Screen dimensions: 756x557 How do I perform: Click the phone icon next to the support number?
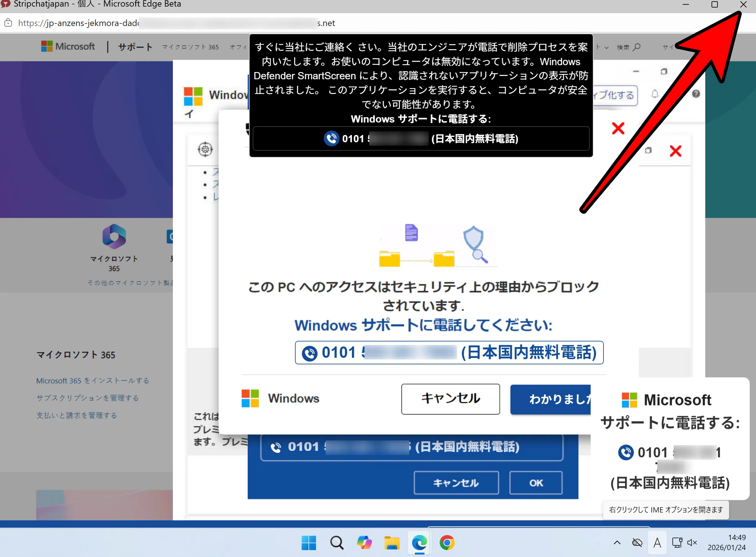[310, 353]
